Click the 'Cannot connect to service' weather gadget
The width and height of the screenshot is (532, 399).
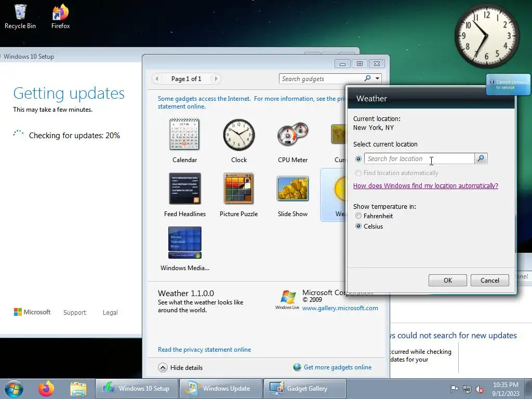508,85
